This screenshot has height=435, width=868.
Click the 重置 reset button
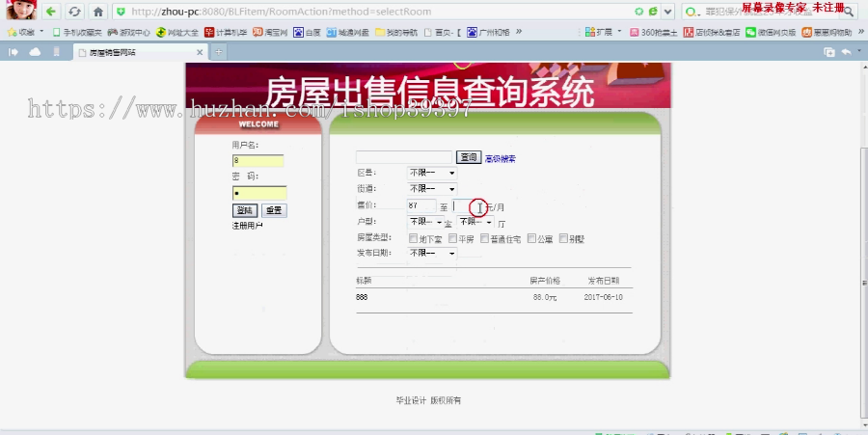pos(274,210)
